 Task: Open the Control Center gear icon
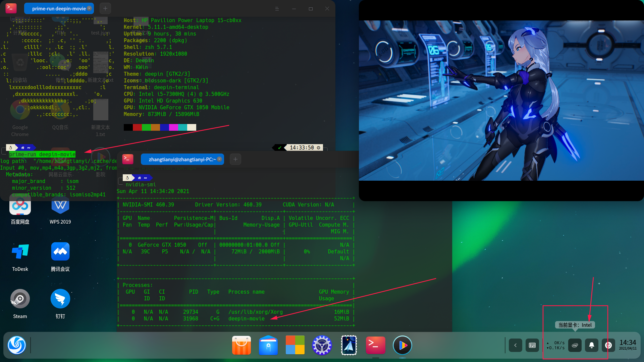click(322, 345)
